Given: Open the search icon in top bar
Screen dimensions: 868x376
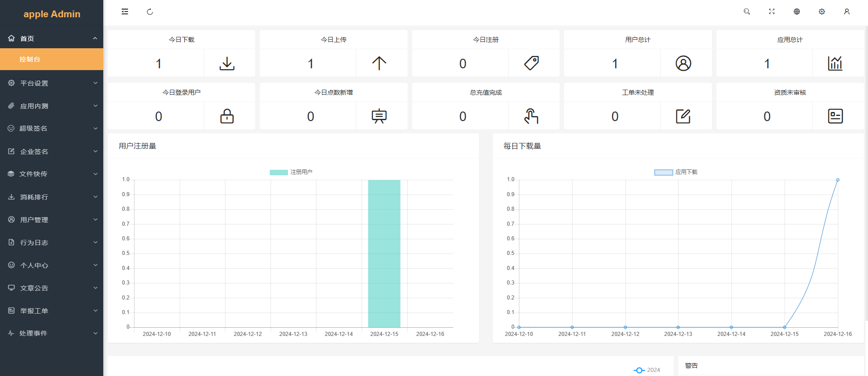Looking at the screenshot, I should click(x=747, y=12).
